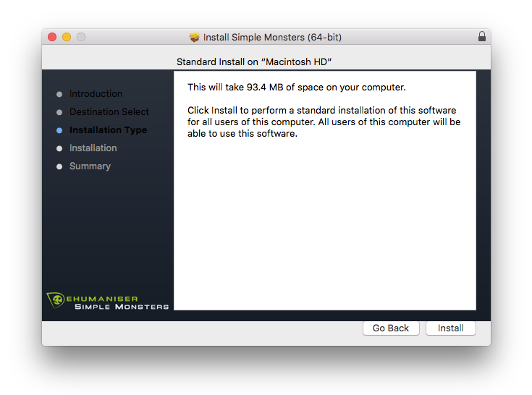Select the Destination Select step
The height and width of the screenshot is (395, 532).
tap(109, 111)
